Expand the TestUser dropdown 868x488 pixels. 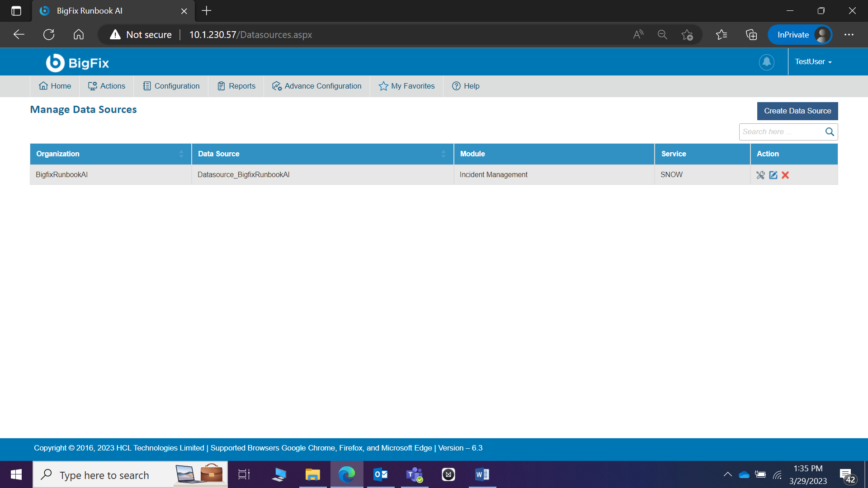tap(813, 62)
